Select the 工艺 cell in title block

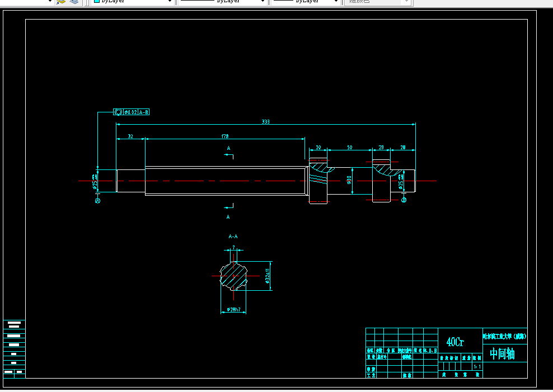371,375
